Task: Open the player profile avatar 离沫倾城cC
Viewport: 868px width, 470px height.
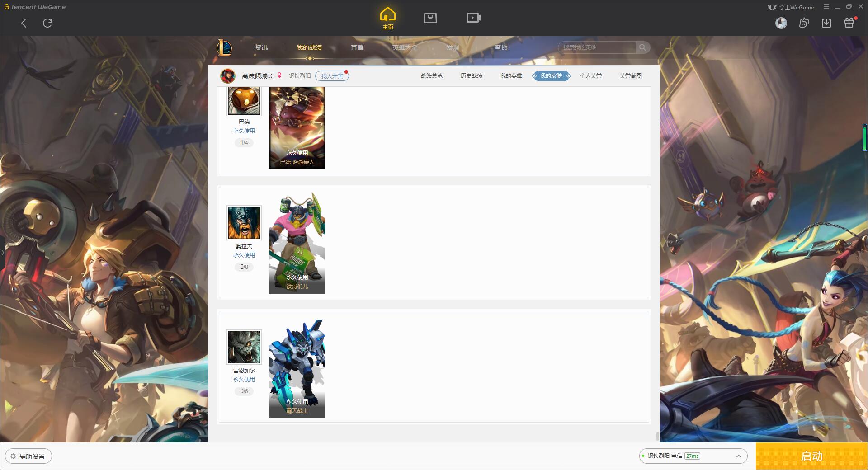Action: click(x=228, y=76)
